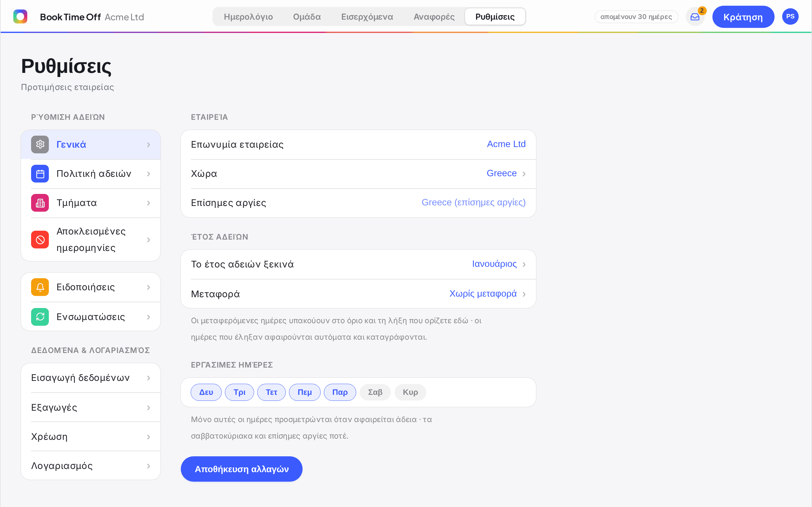The width and height of the screenshot is (812, 507).
Task: Disable the Δευ working day chip
Action: 206,392
